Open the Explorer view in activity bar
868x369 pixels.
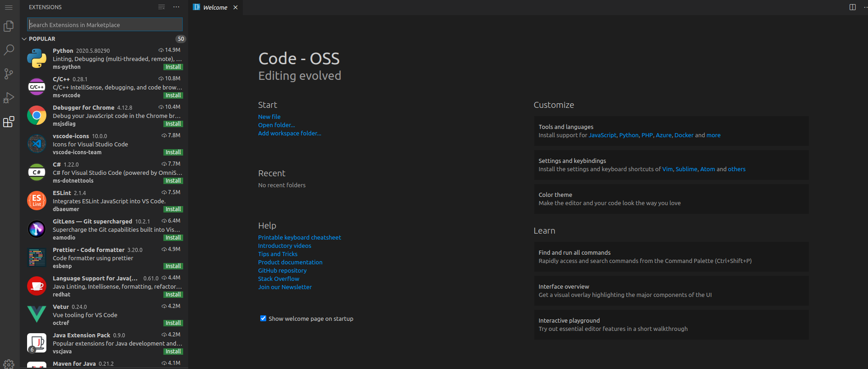(x=9, y=26)
